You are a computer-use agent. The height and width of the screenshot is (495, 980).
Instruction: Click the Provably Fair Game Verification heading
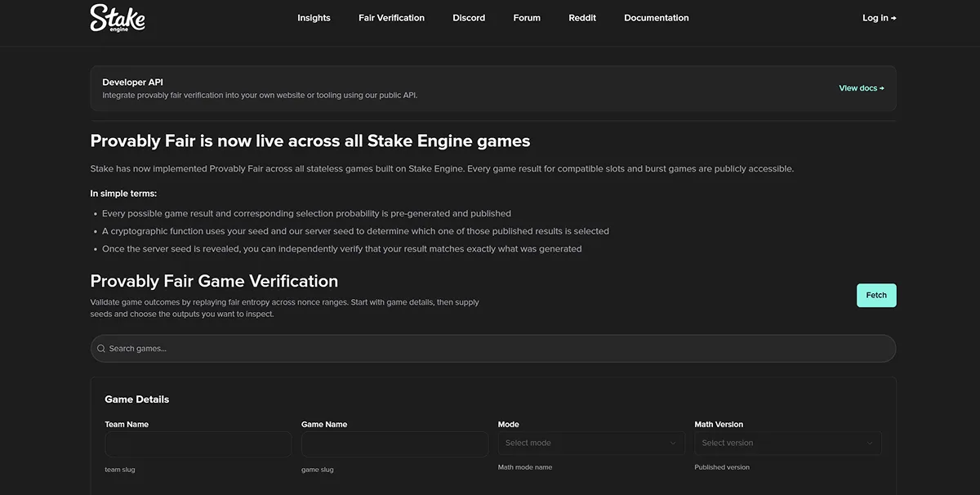(214, 281)
